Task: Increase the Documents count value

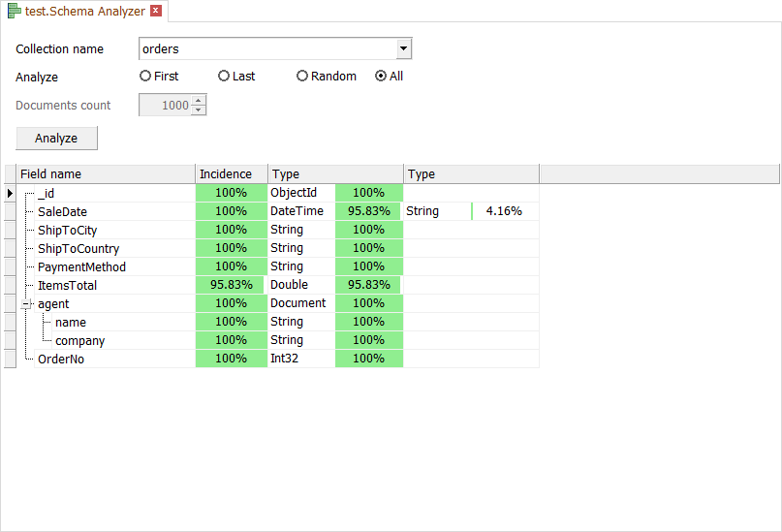Action: (x=199, y=101)
